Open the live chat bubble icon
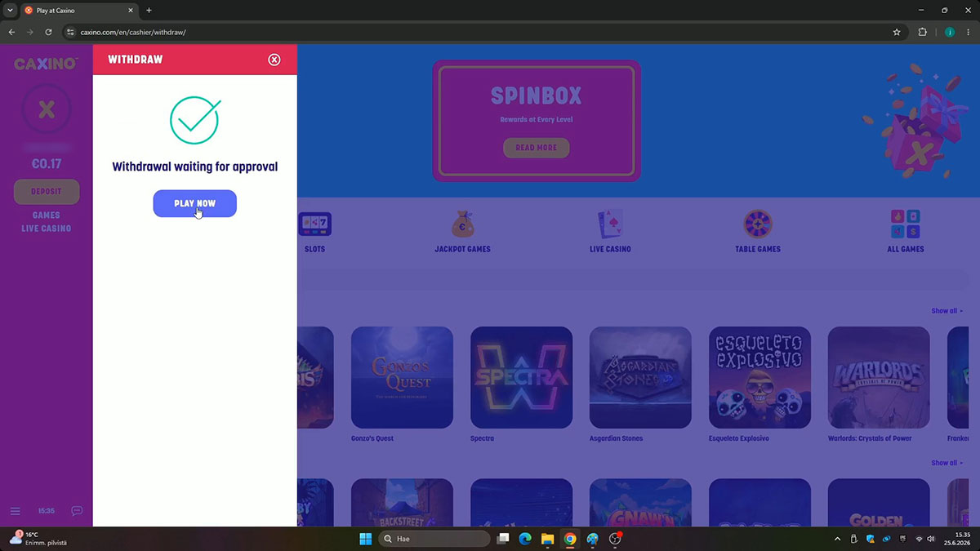This screenshot has width=980, height=551. tap(77, 511)
